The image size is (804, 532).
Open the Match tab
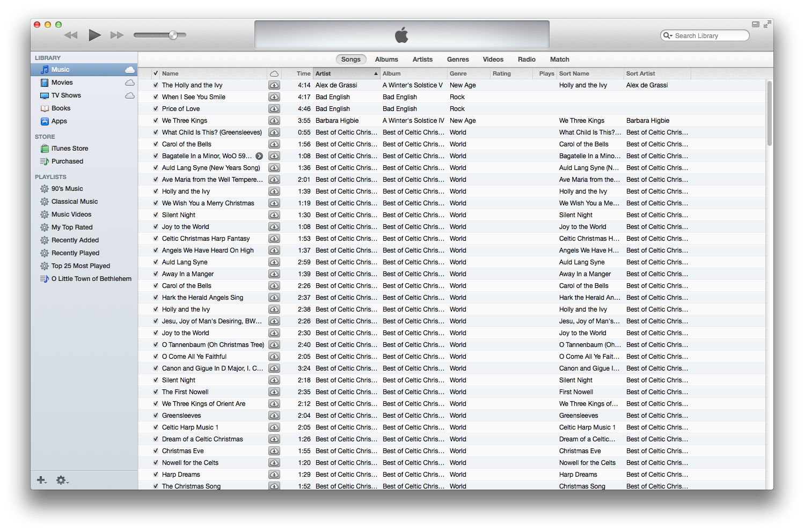pos(559,60)
